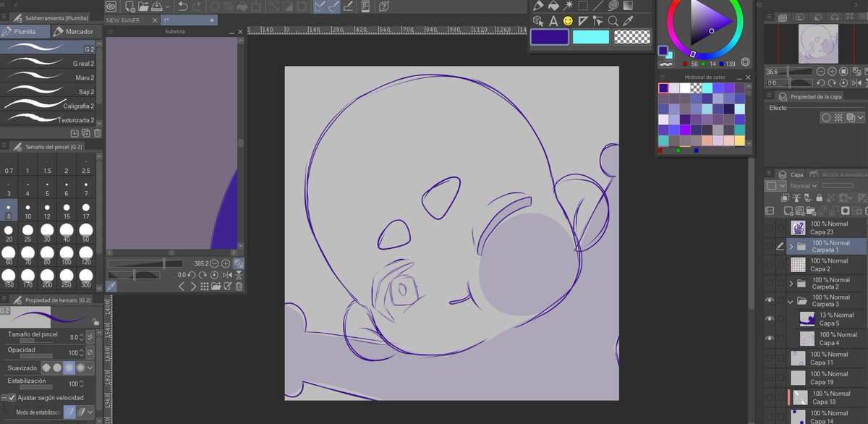The height and width of the screenshot is (424, 868).
Task: Open the smartphone connection icon
Action: 365,7
